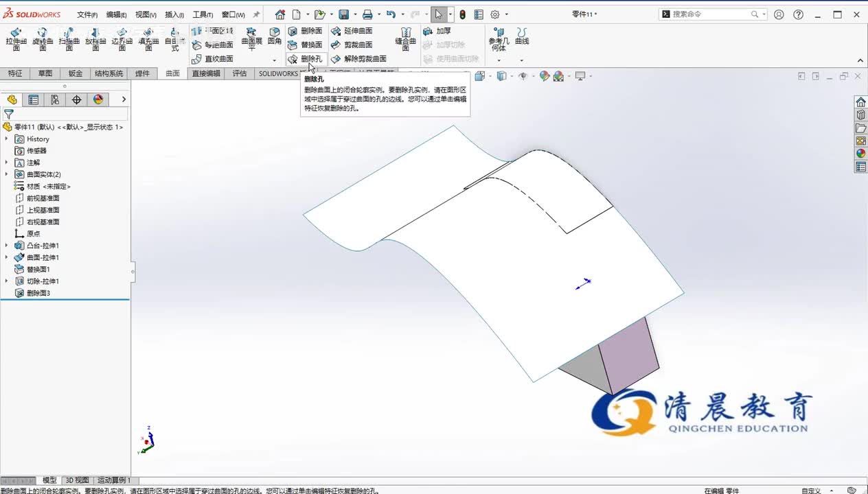Open the 窗口(W) menu
Image resolution: width=868 pixels, height=494 pixels.
pos(233,14)
